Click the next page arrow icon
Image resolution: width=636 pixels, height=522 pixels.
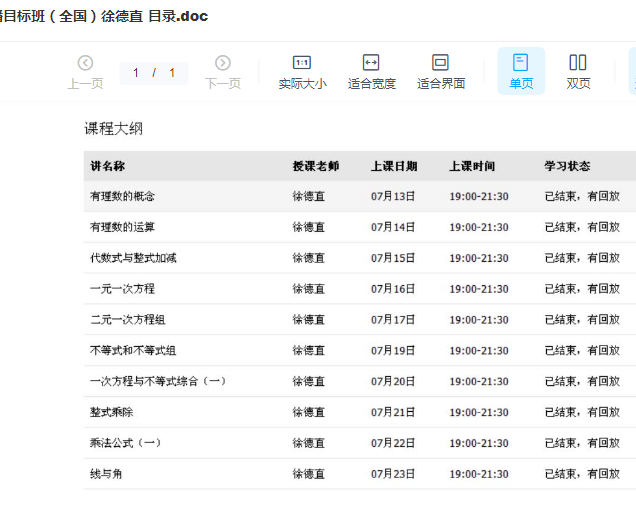[222, 63]
